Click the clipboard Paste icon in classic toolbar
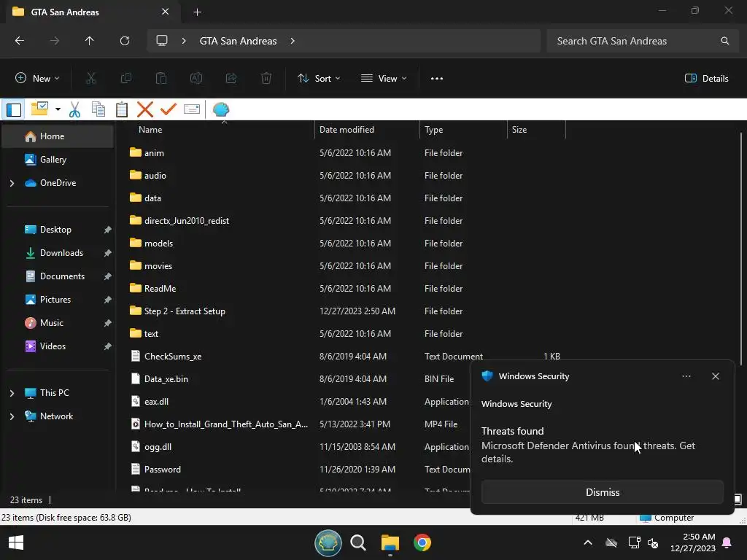 pyautogui.click(x=122, y=109)
